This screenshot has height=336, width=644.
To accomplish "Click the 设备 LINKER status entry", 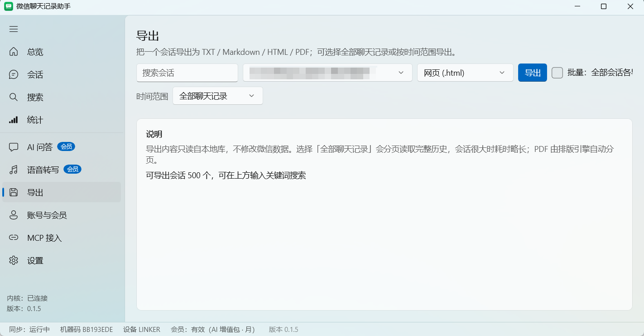I will (142, 330).
